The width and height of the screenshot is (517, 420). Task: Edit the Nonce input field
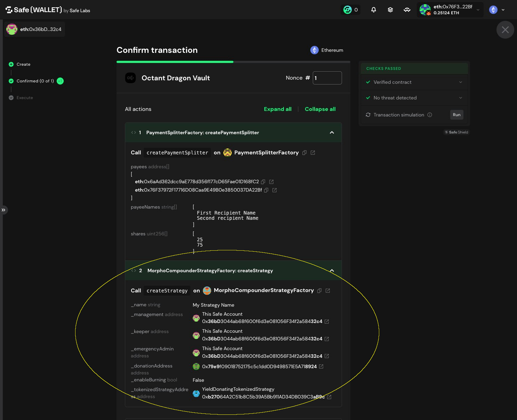point(327,78)
